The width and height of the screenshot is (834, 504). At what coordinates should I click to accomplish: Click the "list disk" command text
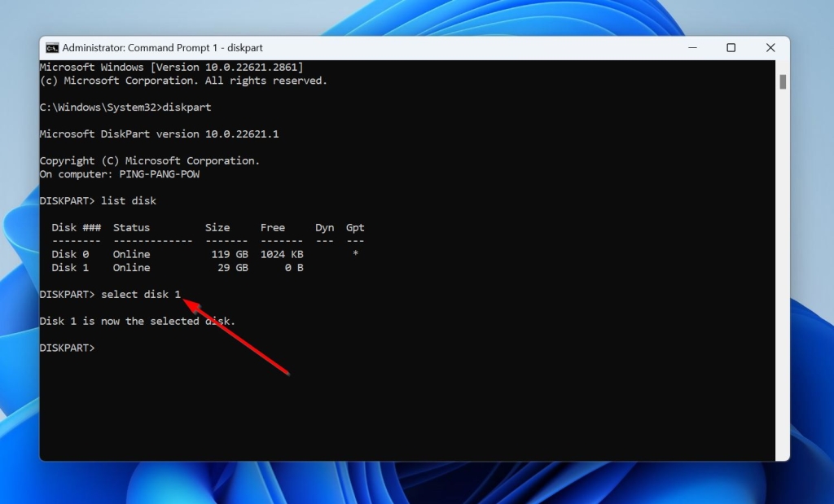coord(129,200)
